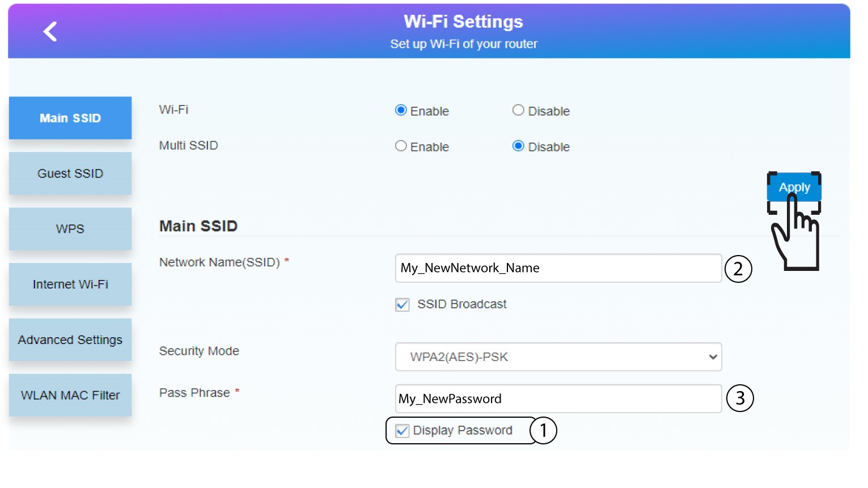Go back using the left arrow icon
This screenshot has height=488, width=868.
click(x=50, y=31)
